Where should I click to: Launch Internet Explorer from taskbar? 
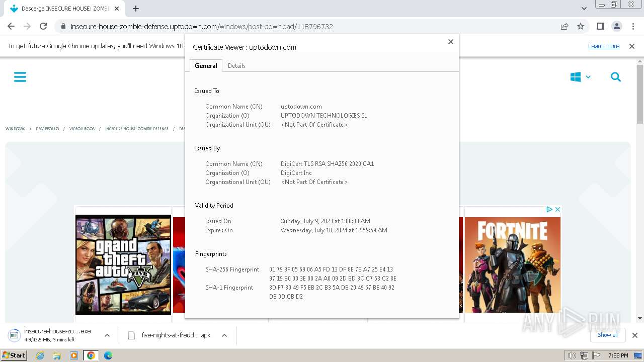click(x=40, y=355)
